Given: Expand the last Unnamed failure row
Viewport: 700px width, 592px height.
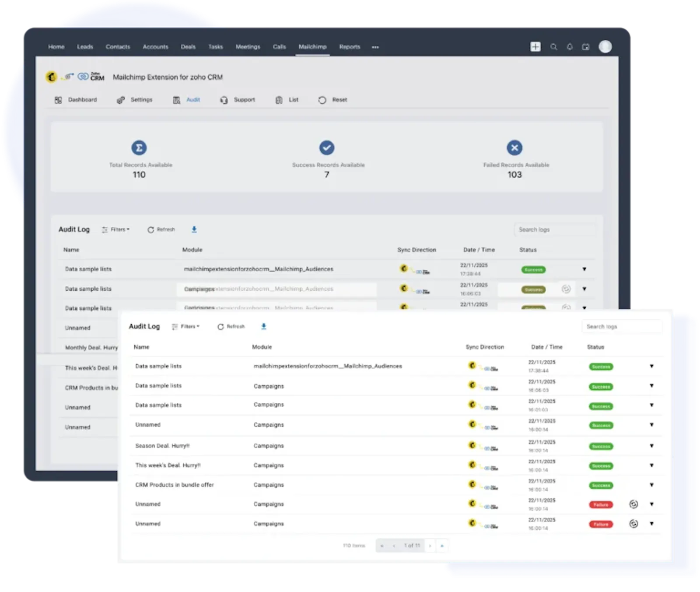Looking at the screenshot, I should coord(651,524).
